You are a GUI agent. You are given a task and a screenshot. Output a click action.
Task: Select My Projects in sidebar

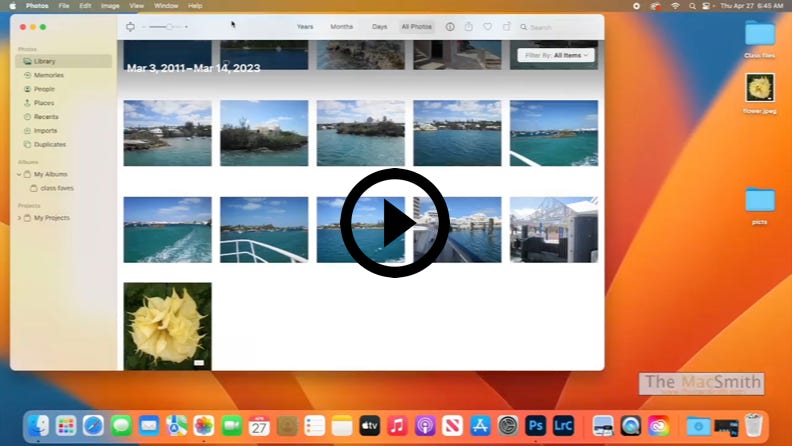[x=52, y=218]
